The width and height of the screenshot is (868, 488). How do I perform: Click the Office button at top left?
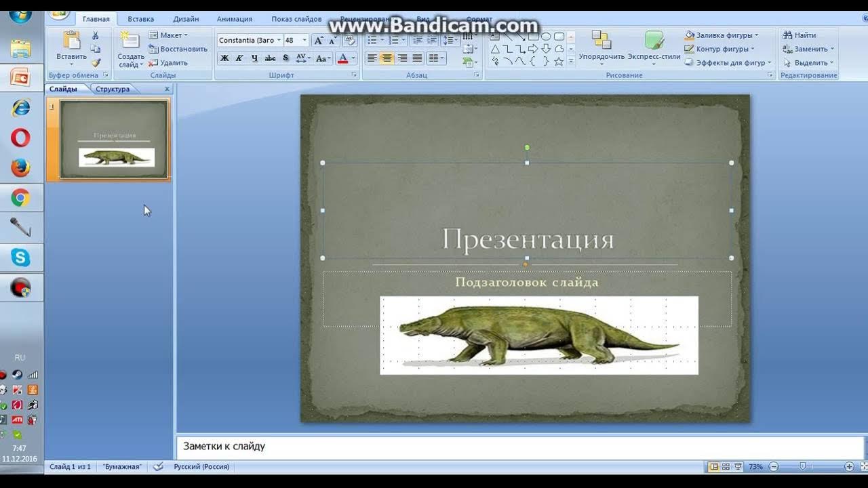(x=60, y=14)
